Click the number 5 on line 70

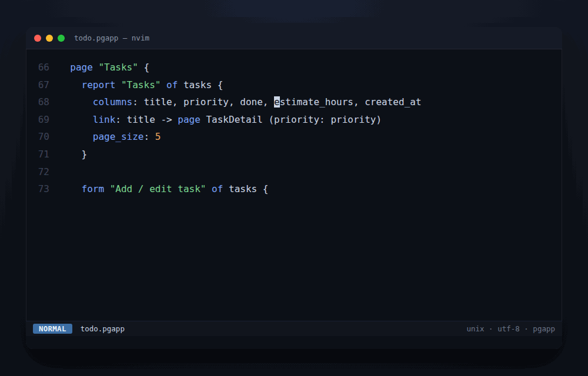click(x=158, y=137)
